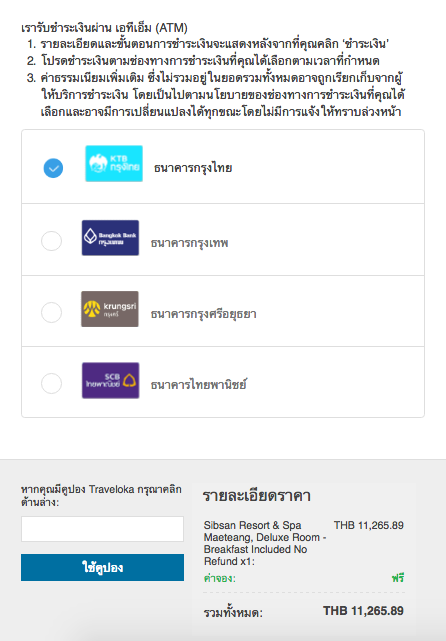Click the Sibsan Resort & Spa item description
Screen dimensions: 446x641
265,543
